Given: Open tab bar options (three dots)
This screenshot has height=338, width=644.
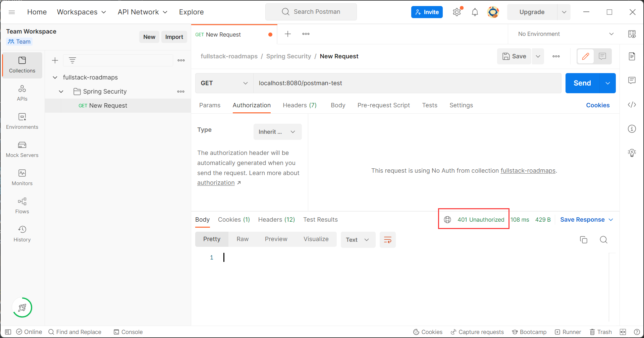Looking at the screenshot, I should (306, 34).
